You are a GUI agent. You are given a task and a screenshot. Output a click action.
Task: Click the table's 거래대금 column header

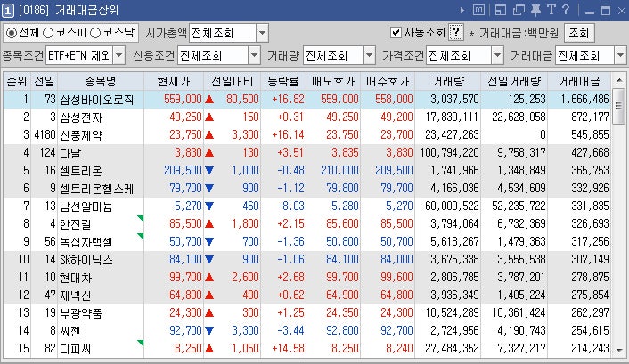(x=579, y=81)
